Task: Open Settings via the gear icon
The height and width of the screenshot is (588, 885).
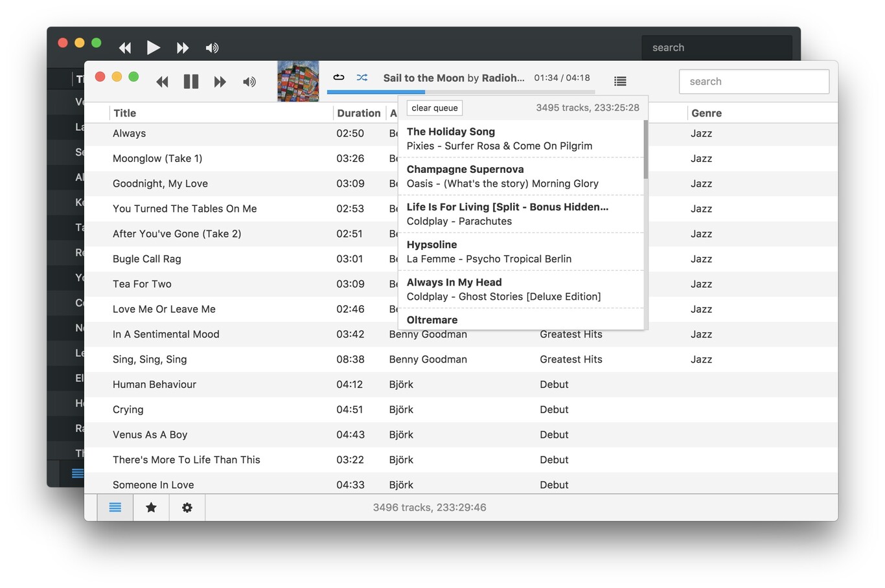Action: tap(187, 508)
